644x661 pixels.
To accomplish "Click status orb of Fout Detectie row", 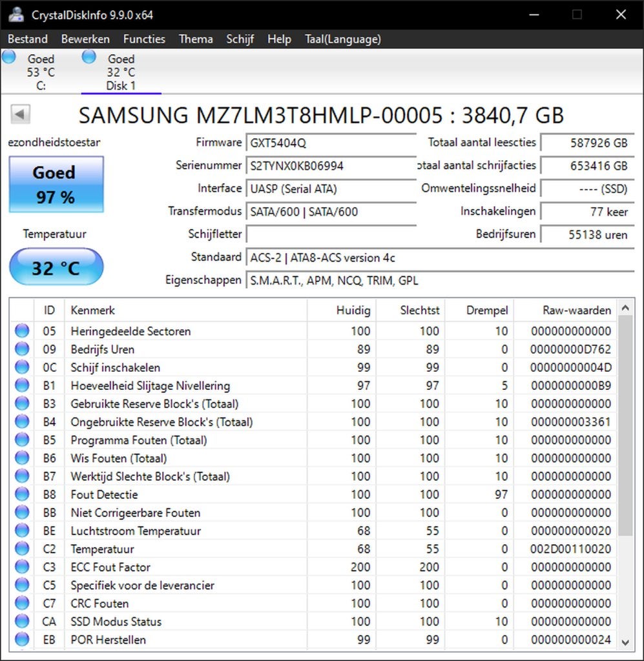I will [22, 494].
